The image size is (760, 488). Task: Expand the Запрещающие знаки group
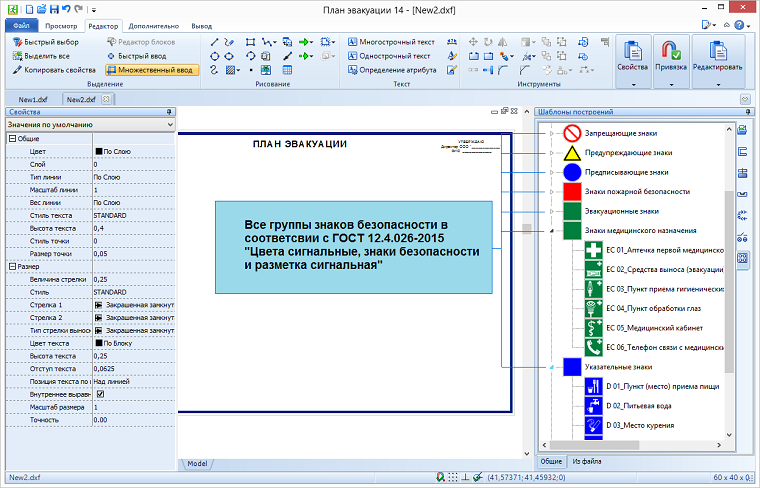tap(551, 133)
